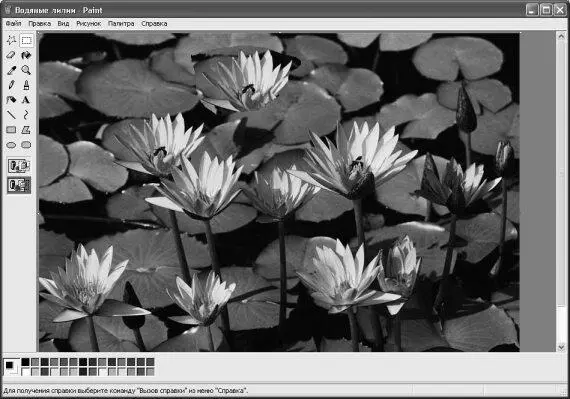Pick the white swatch in the palette
Image resolution: width=570 pixels, height=399 pixels.
(x=25, y=371)
